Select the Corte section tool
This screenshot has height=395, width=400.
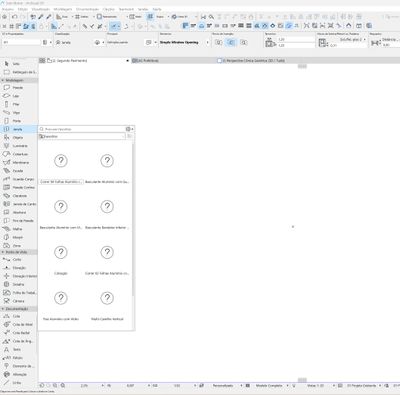18,260
